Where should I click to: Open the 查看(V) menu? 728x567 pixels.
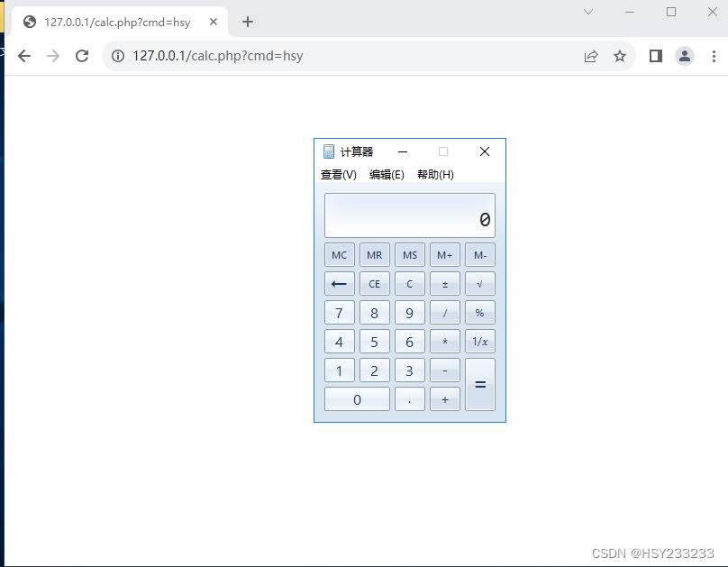(338, 175)
